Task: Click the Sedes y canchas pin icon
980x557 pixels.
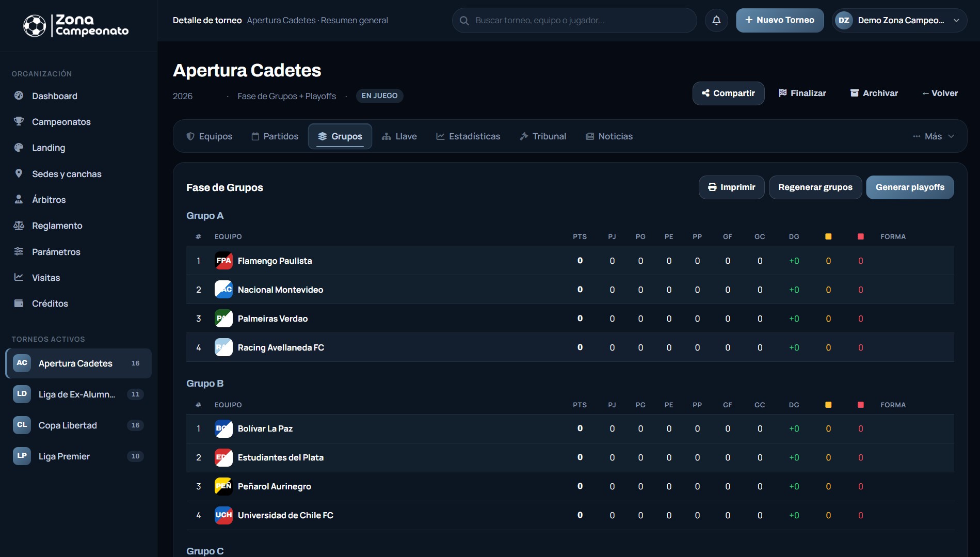Action: (x=19, y=173)
